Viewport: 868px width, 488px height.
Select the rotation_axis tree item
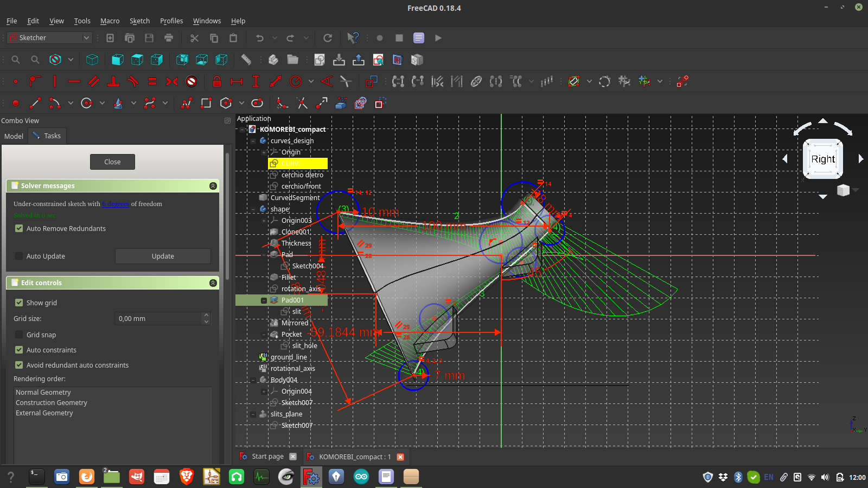coord(301,288)
